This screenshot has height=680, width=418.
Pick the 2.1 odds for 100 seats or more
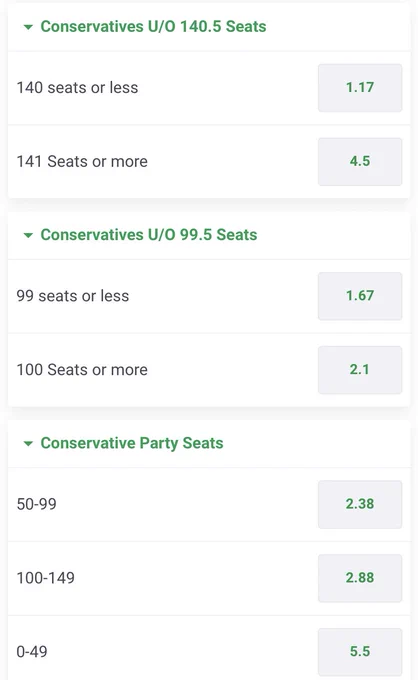(x=360, y=369)
